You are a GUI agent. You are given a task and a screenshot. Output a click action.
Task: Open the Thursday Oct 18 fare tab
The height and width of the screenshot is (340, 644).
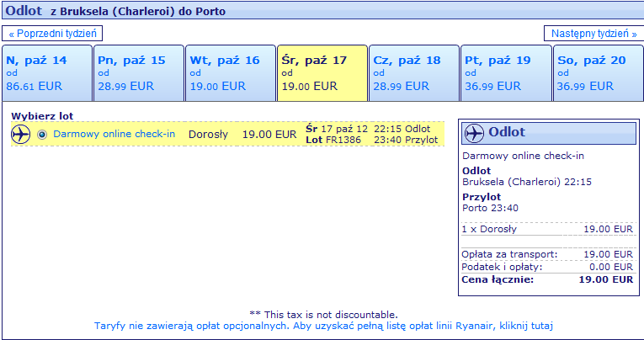click(x=414, y=73)
